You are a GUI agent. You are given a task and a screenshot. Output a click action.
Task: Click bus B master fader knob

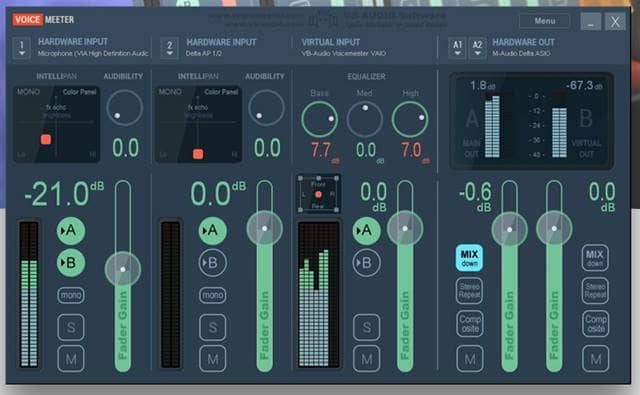(554, 229)
